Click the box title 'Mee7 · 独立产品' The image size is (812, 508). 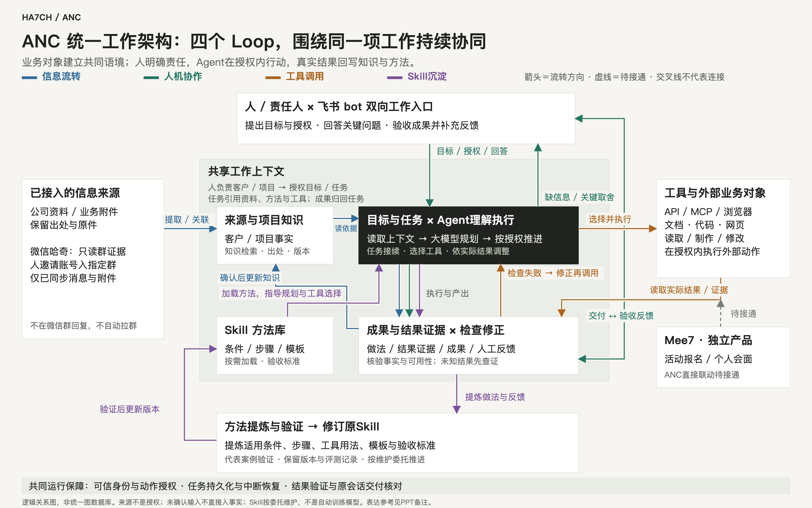coord(708,340)
